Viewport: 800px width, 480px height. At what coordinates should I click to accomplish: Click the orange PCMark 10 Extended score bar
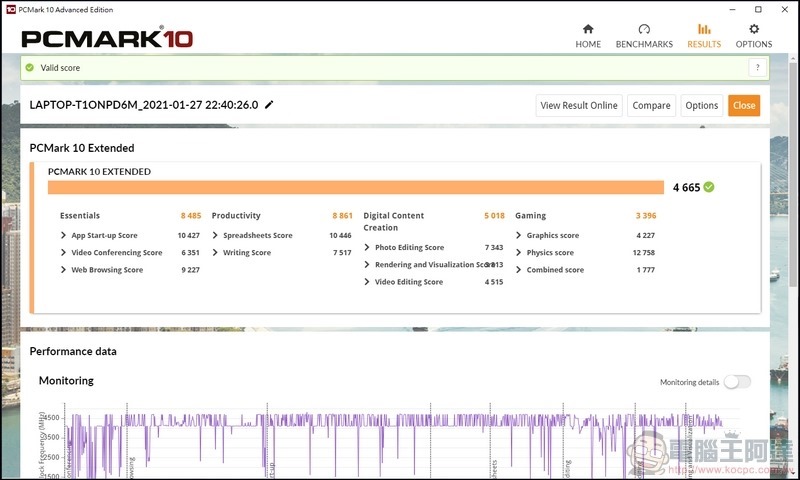coord(356,187)
